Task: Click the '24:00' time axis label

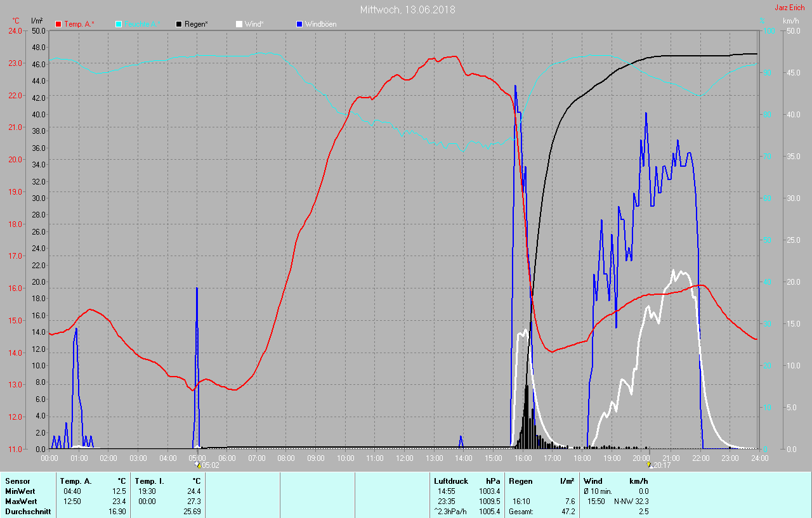Action: [x=759, y=458]
